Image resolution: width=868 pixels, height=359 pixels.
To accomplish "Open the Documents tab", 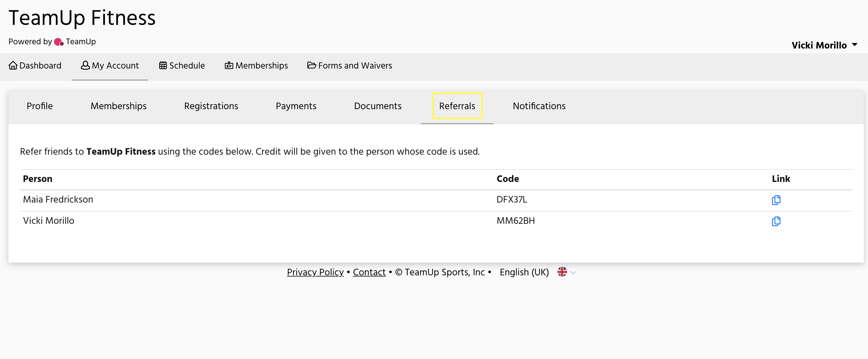I will pyautogui.click(x=377, y=106).
